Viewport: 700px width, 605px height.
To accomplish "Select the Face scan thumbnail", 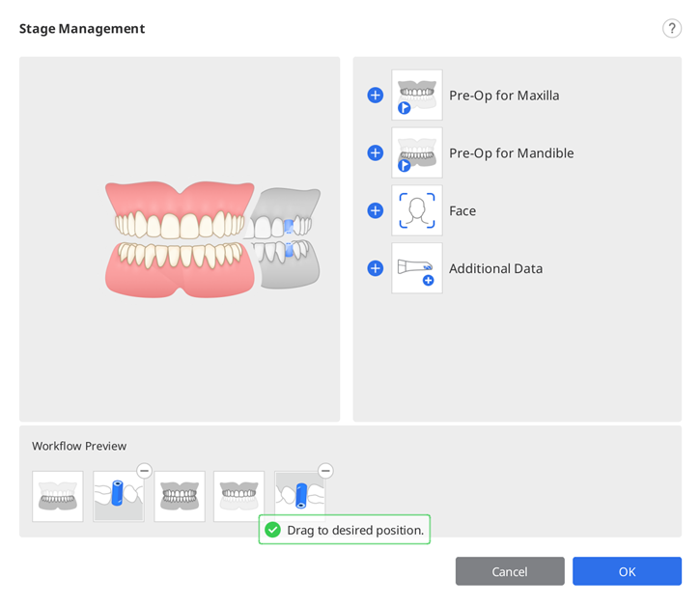I will coord(417,210).
